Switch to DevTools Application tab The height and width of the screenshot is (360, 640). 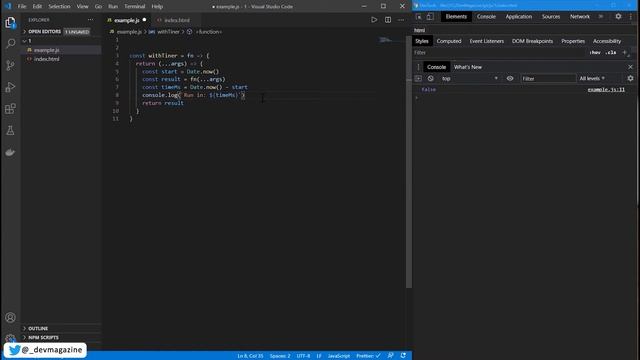click(518, 17)
